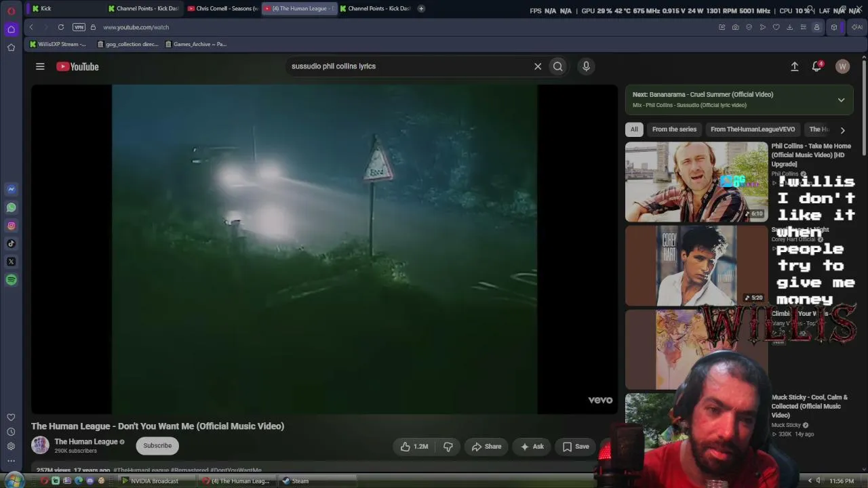The image size is (868, 488).
Task: Open Spotify in the sidebar
Action: pyautogui.click(x=11, y=280)
